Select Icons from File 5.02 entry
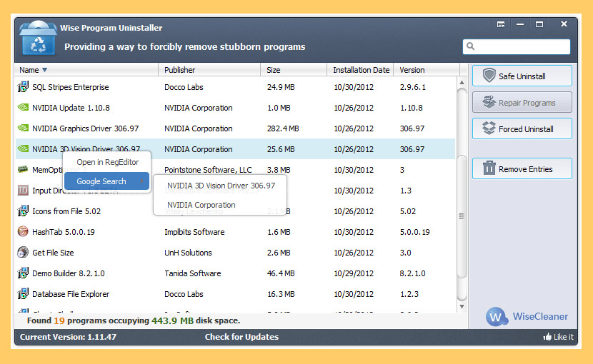Viewport: 593px width, 364px height. [x=66, y=211]
